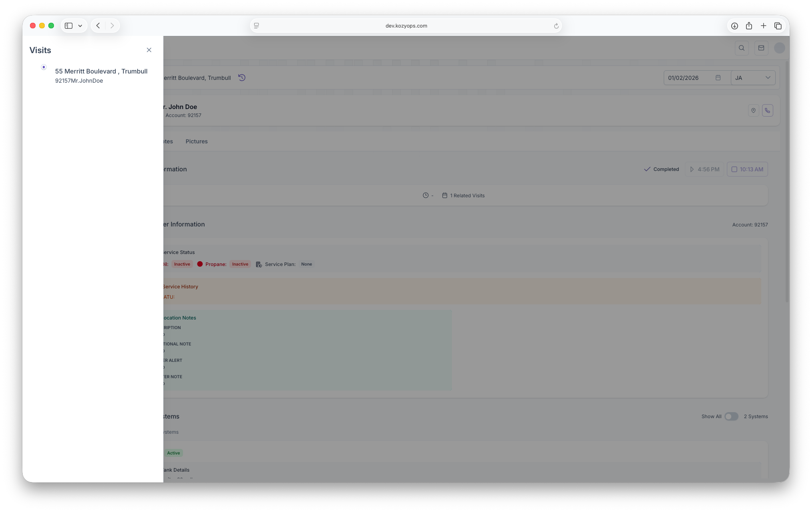The width and height of the screenshot is (812, 512).
Task: Open the visit history clock icon
Action: pyautogui.click(x=242, y=77)
